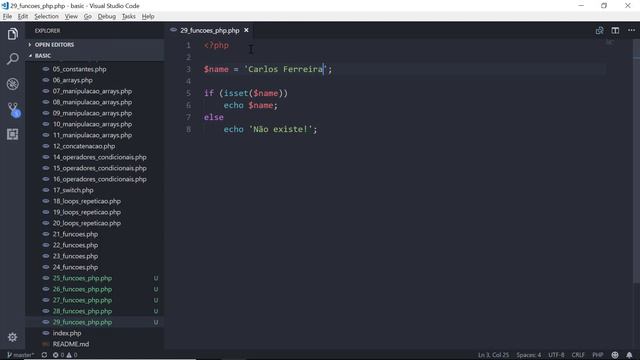The image size is (640, 360).
Task: Open the File menu
Action: (x=7, y=16)
